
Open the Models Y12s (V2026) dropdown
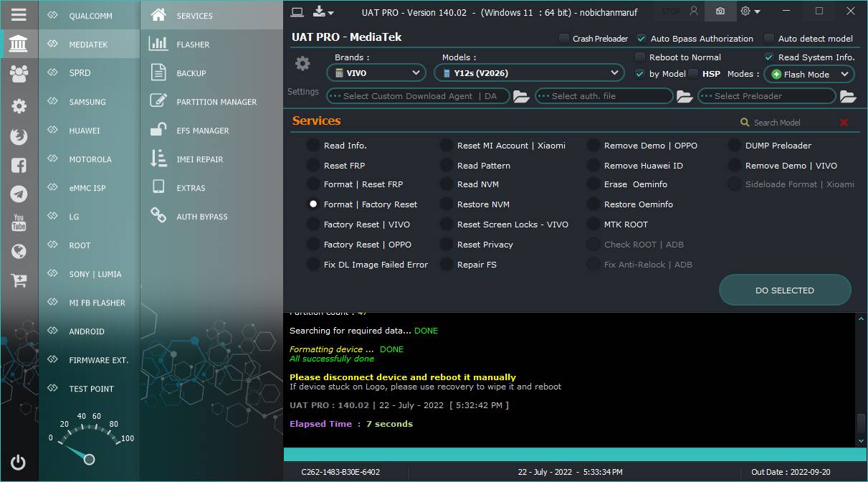(x=529, y=72)
